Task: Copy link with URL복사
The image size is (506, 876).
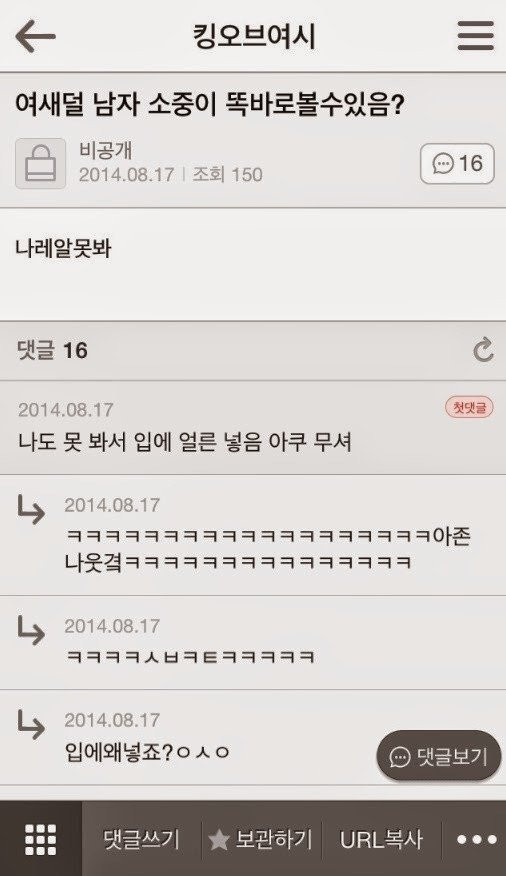Action: (x=381, y=839)
